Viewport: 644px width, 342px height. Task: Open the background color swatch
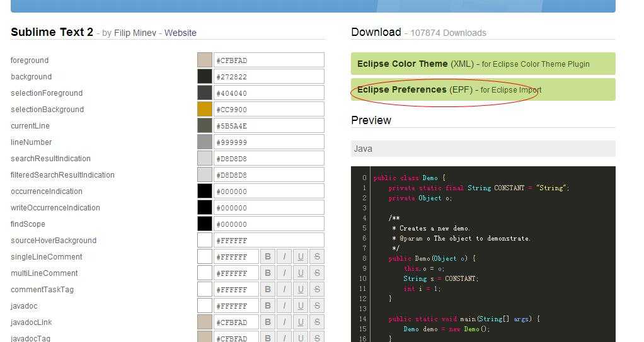[205, 76]
